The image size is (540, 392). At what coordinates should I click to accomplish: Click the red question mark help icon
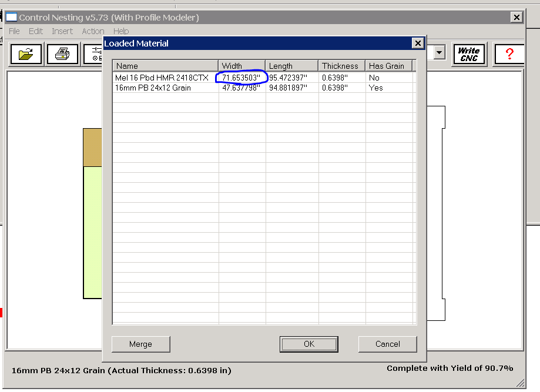point(509,55)
